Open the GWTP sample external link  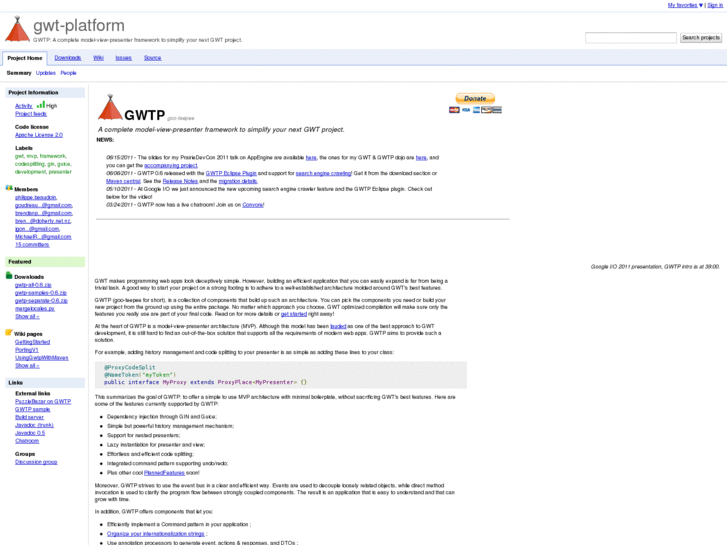[32, 410]
